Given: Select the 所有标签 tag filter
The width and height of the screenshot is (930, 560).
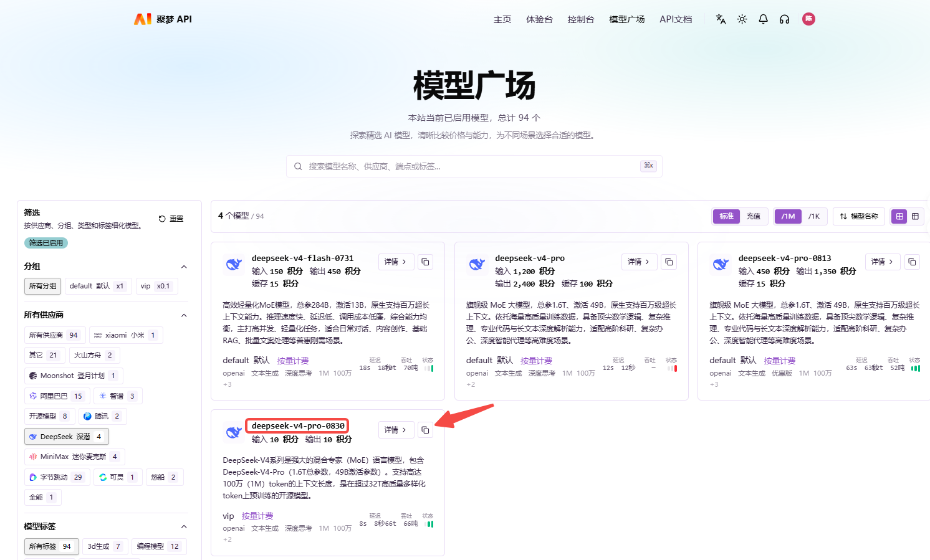Looking at the screenshot, I should tap(51, 546).
